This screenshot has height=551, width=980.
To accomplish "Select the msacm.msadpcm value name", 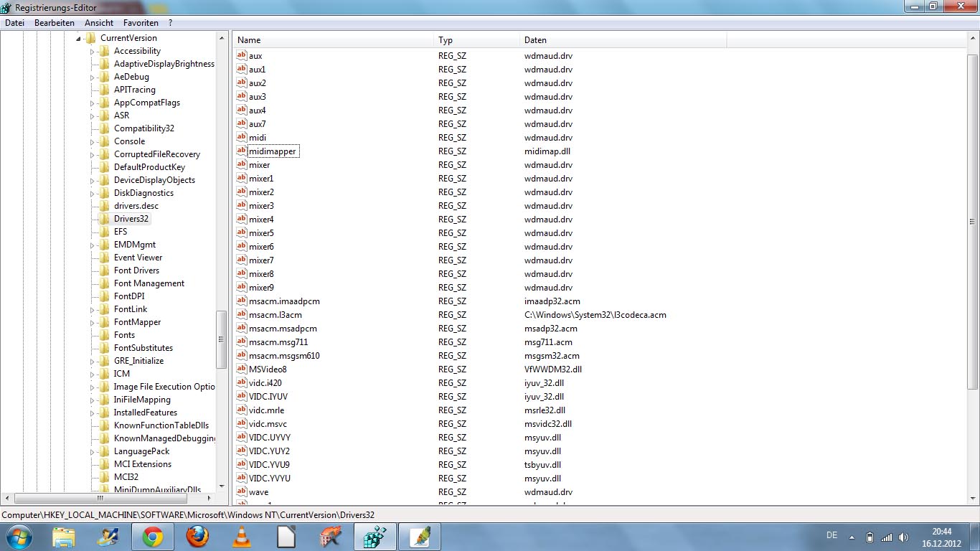I will (283, 328).
